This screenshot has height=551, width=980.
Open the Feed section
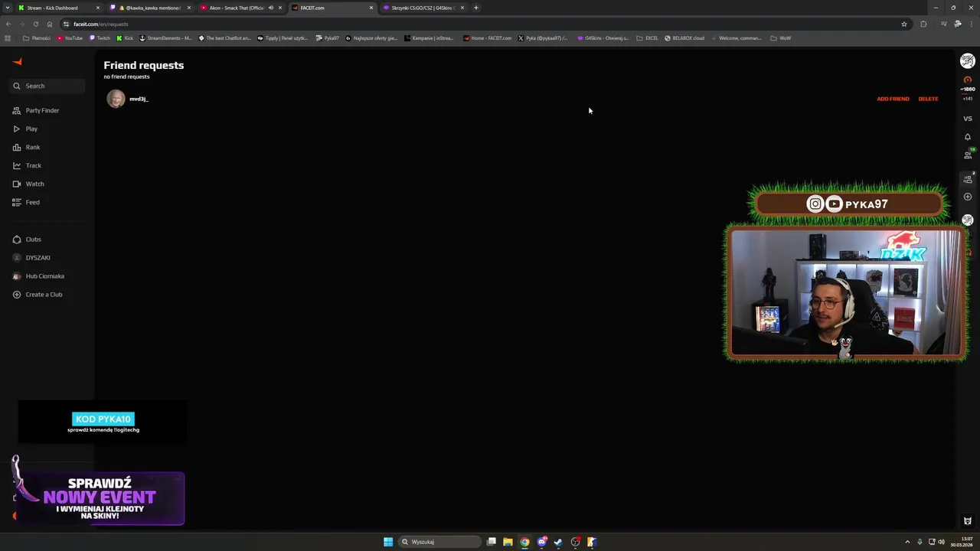click(x=26, y=202)
